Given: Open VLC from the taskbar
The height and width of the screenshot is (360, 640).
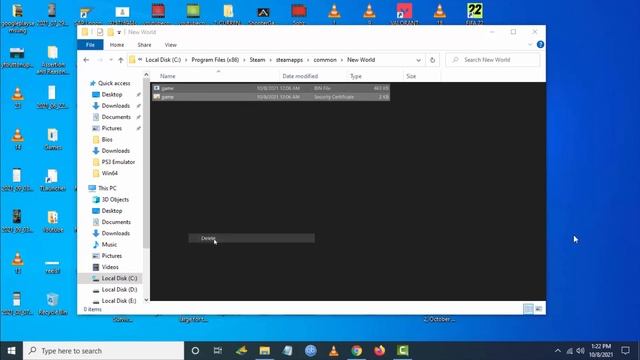Looking at the screenshot, I should point(333,351).
